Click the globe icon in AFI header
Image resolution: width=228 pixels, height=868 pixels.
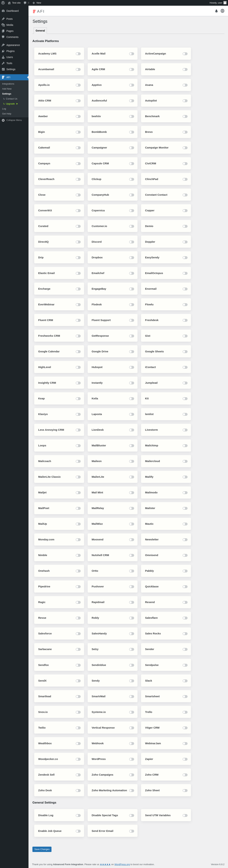(223, 11)
